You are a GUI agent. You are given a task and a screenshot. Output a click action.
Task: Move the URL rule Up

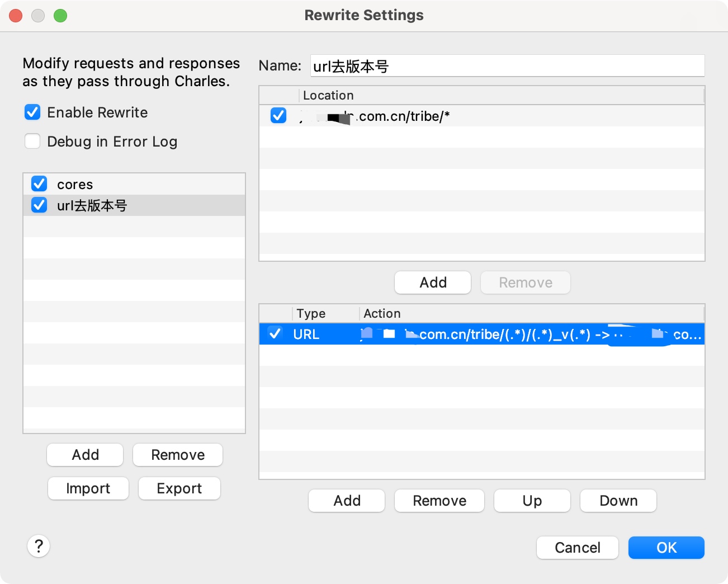coord(532,501)
